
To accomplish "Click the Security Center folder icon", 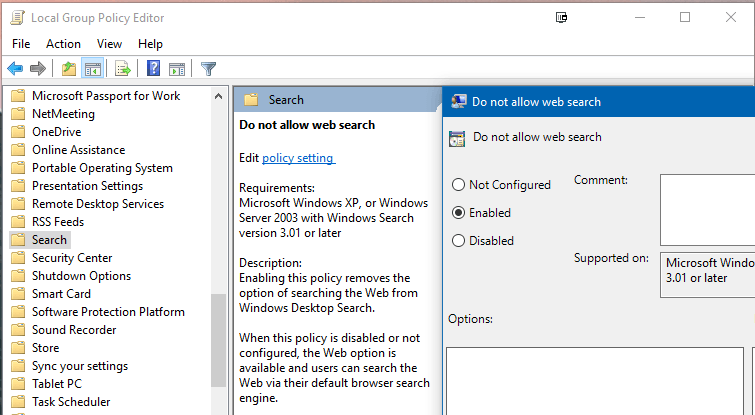I will pyautogui.click(x=18, y=258).
